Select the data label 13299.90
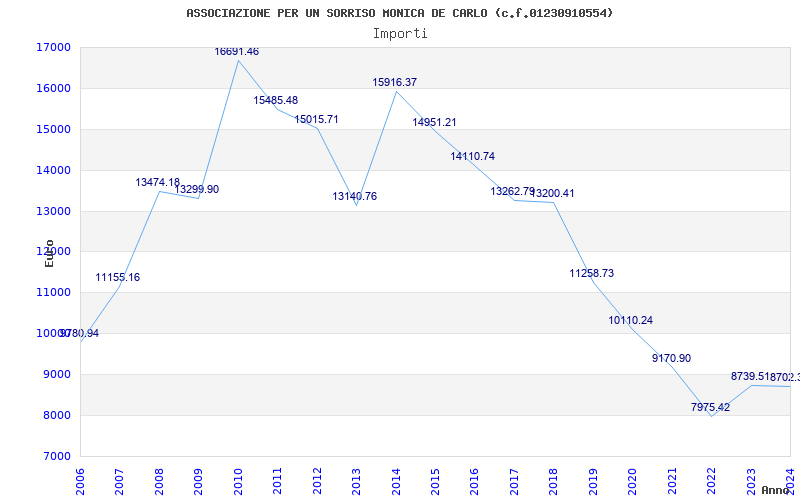Screen dimensions: 800x500 coord(196,189)
